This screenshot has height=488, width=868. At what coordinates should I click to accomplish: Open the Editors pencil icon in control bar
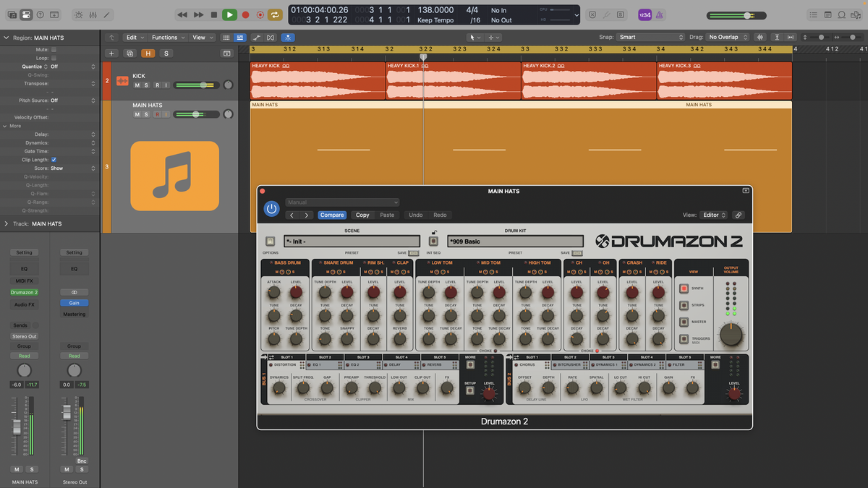[107, 14]
